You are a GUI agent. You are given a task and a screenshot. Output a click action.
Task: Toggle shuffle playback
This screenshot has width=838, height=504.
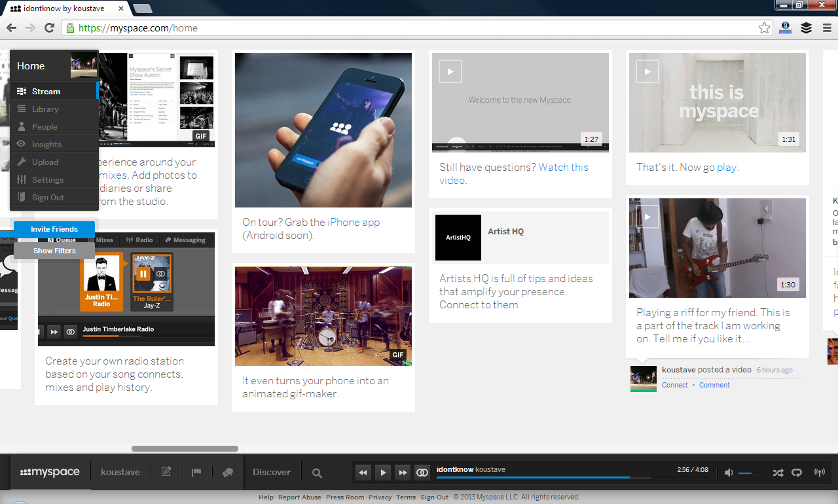point(778,473)
